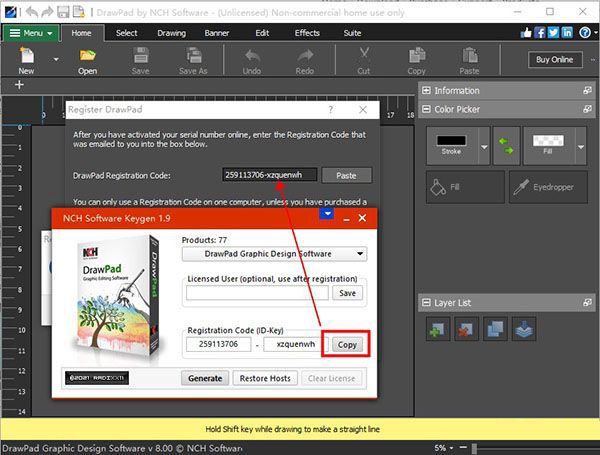
Task: Close the Register DrawPad dialog
Action: coord(363,110)
